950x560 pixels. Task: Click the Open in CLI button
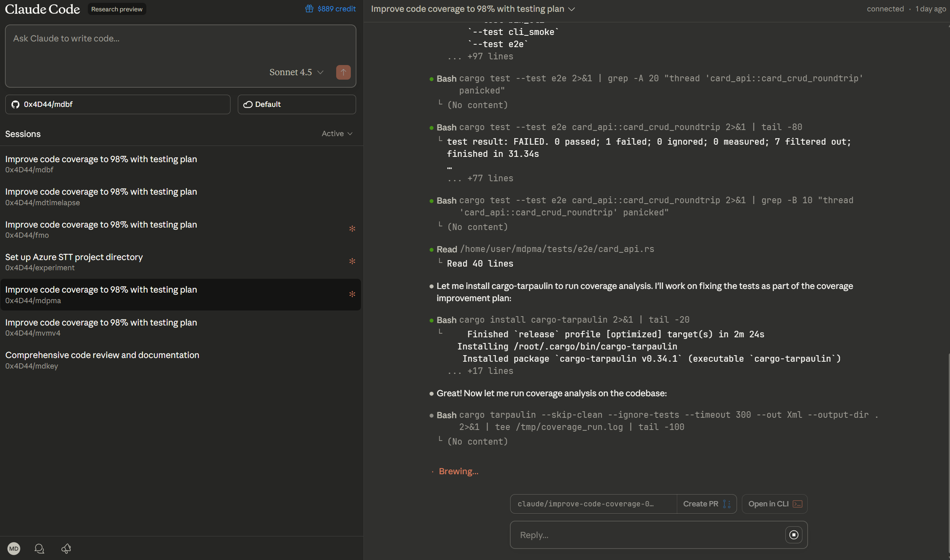[775, 504]
